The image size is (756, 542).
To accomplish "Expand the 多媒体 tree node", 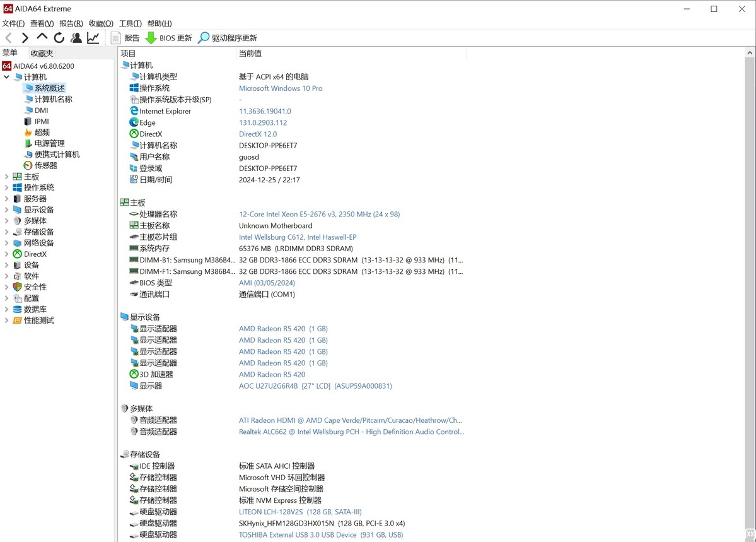I will (x=6, y=221).
